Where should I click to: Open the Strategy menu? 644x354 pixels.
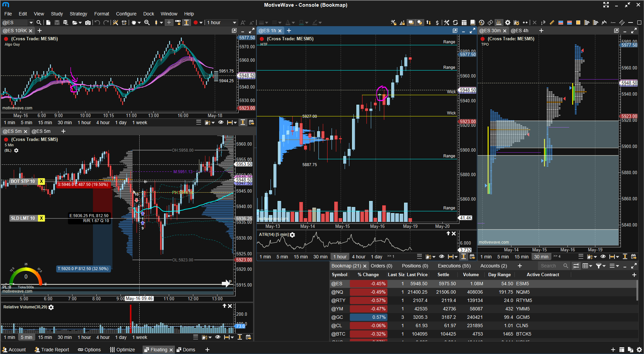(78, 14)
